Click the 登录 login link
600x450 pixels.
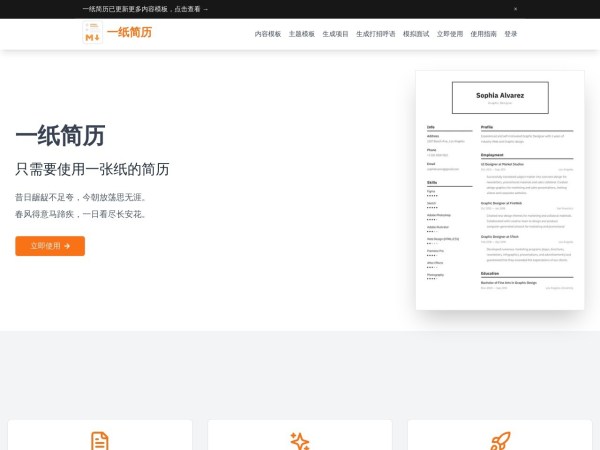[x=511, y=34]
